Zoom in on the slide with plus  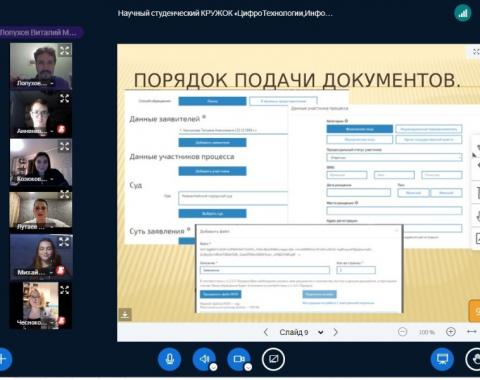click(x=451, y=332)
